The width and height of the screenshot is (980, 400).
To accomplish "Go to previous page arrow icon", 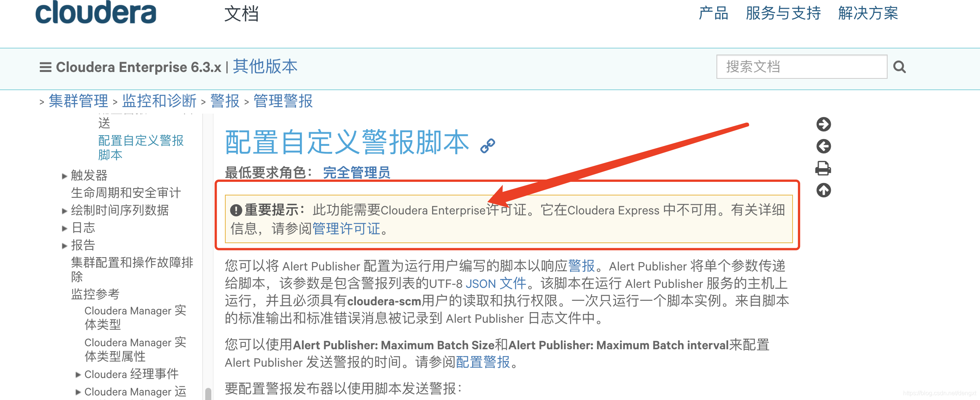I will (x=823, y=146).
